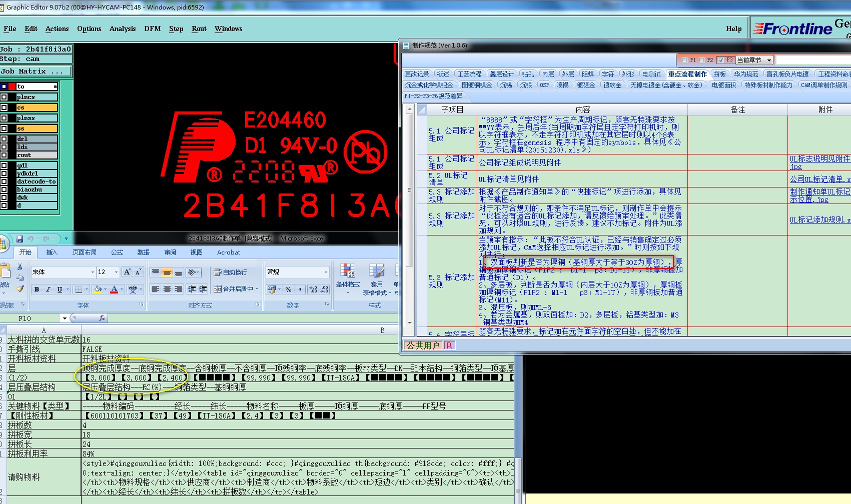Click the text orientation icon
This screenshot has width=851, height=504.
(192, 272)
